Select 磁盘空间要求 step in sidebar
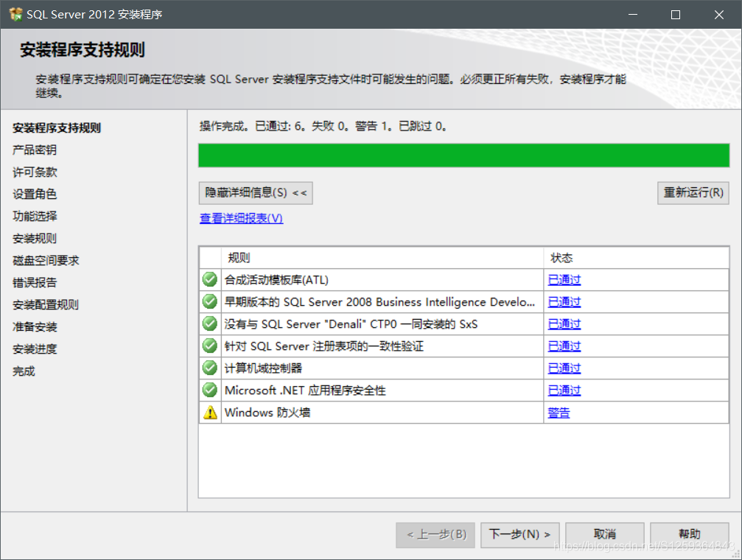 (46, 260)
